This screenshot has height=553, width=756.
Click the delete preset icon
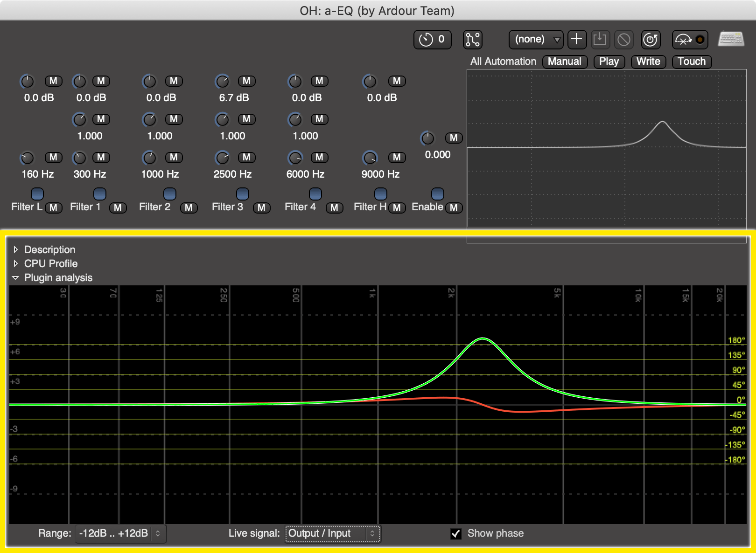pos(624,40)
